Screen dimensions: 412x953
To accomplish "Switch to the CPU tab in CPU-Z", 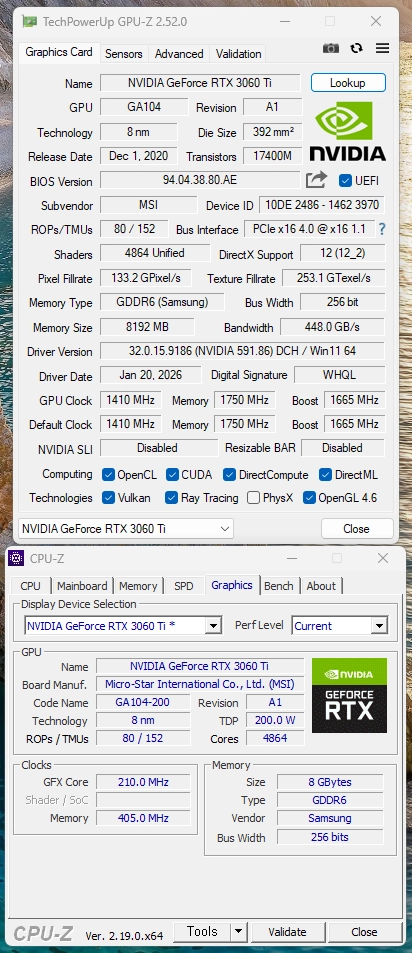I will (x=30, y=586).
